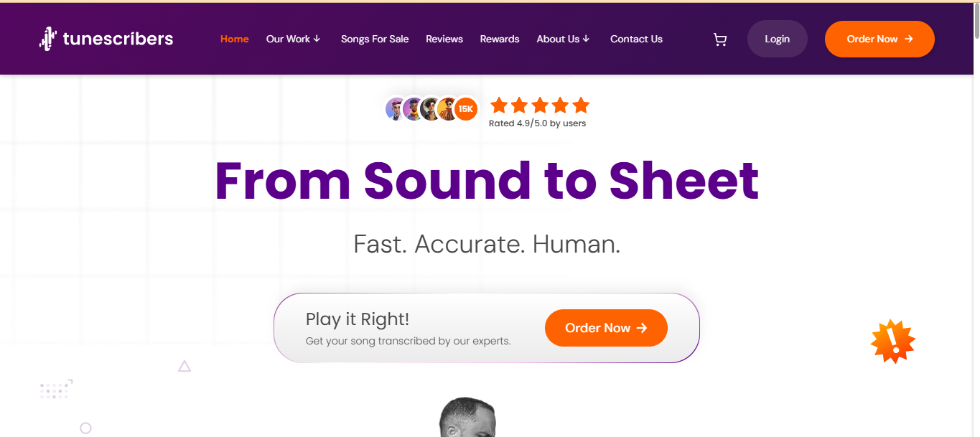
Task: Select the Rewards menu item
Action: pyautogui.click(x=500, y=39)
